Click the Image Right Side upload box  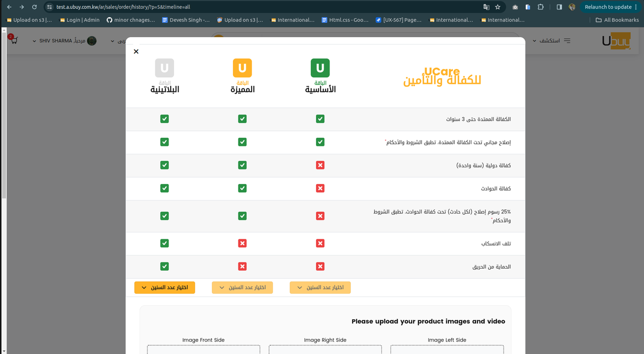[325, 349]
